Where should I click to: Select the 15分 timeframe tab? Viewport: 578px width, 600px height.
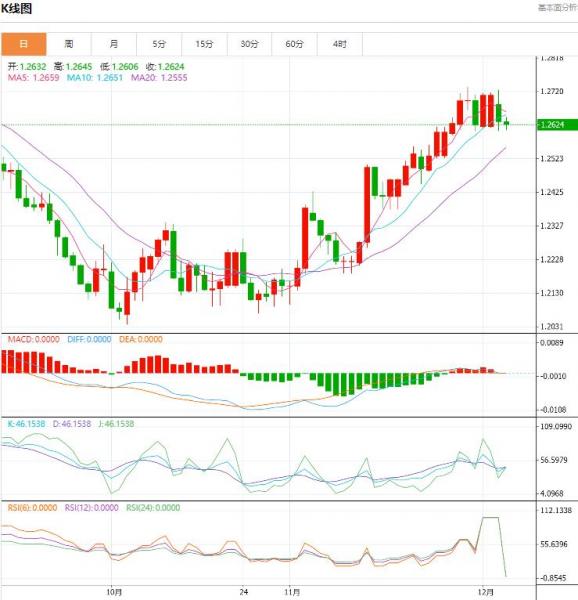coord(204,44)
